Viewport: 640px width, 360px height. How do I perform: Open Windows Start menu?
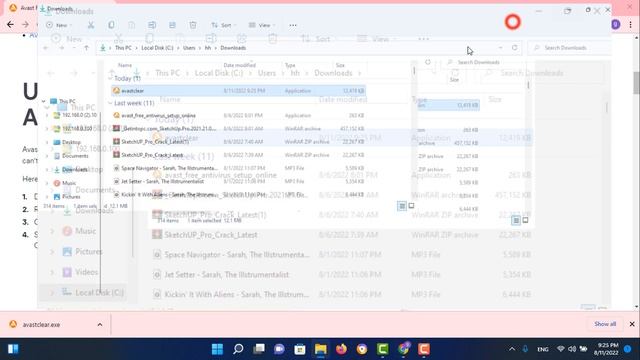tap(217, 349)
